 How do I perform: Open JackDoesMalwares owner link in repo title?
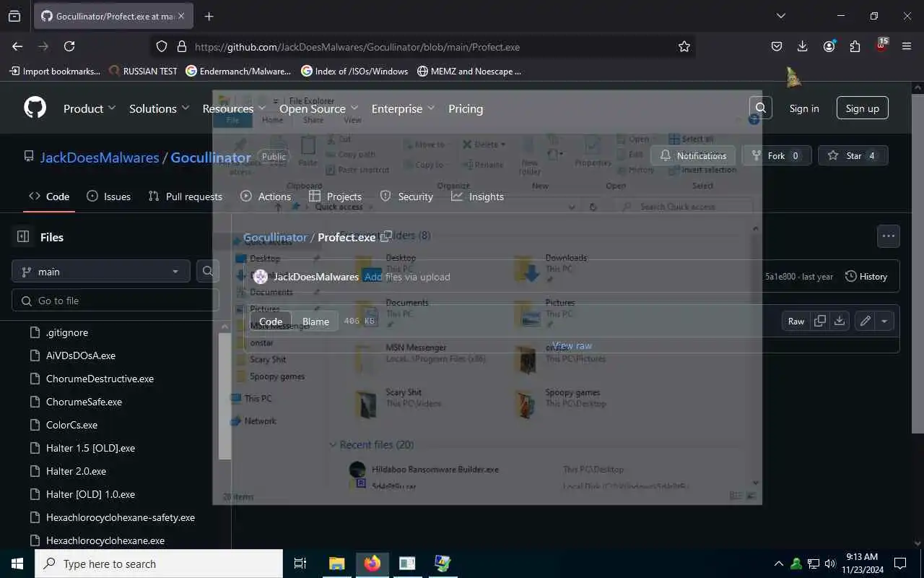pyautogui.click(x=100, y=157)
